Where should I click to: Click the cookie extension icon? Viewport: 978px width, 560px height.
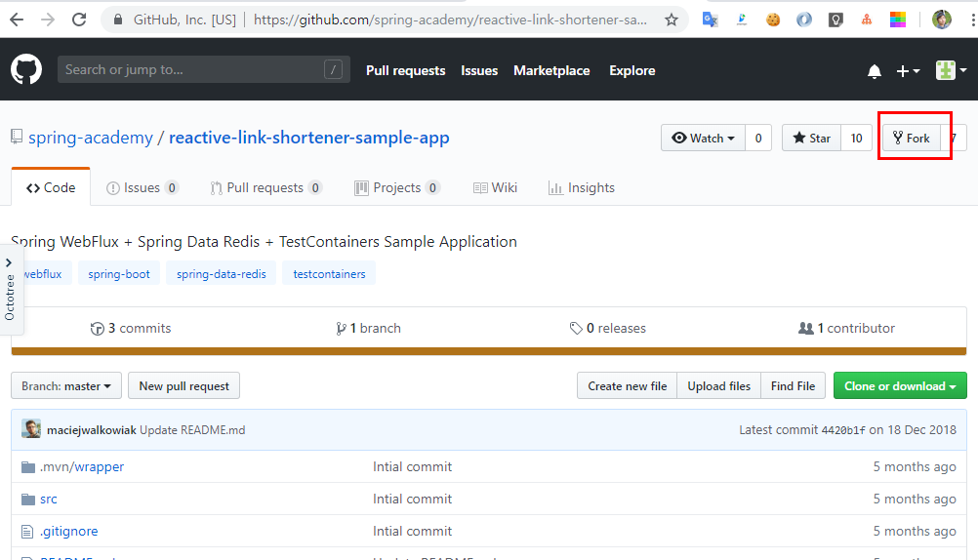tap(773, 20)
